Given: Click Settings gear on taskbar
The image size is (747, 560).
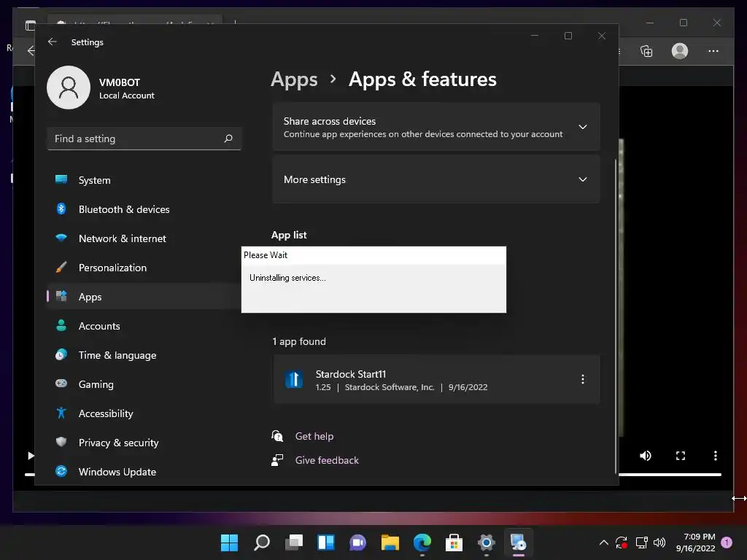Looking at the screenshot, I should (486, 542).
